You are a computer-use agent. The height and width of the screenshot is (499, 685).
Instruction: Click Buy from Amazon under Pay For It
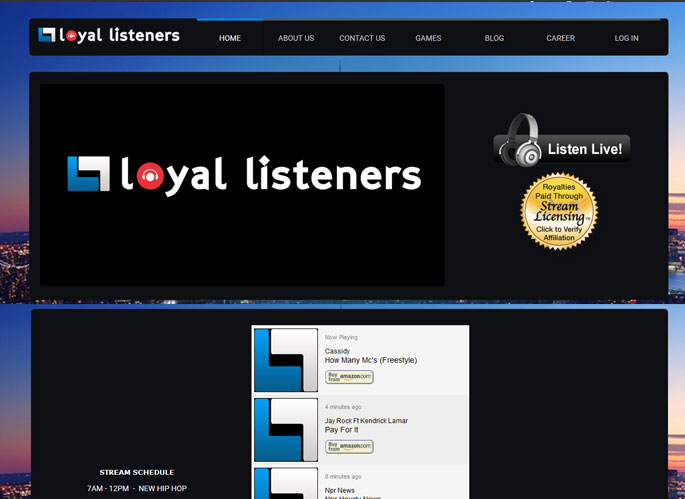click(x=349, y=446)
